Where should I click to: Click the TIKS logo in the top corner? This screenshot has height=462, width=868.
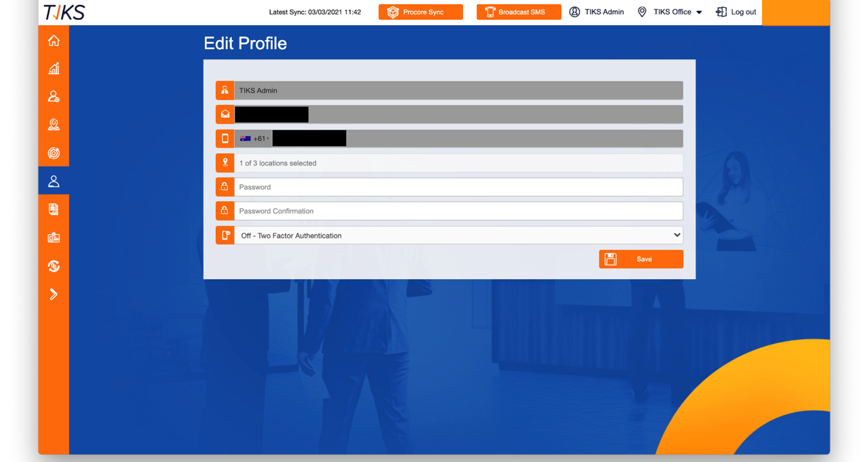click(x=64, y=11)
